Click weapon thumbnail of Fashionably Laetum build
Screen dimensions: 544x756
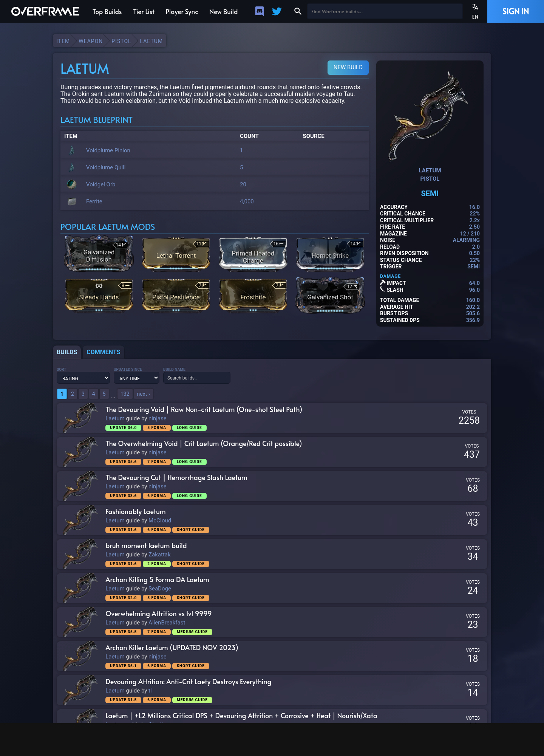80,520
